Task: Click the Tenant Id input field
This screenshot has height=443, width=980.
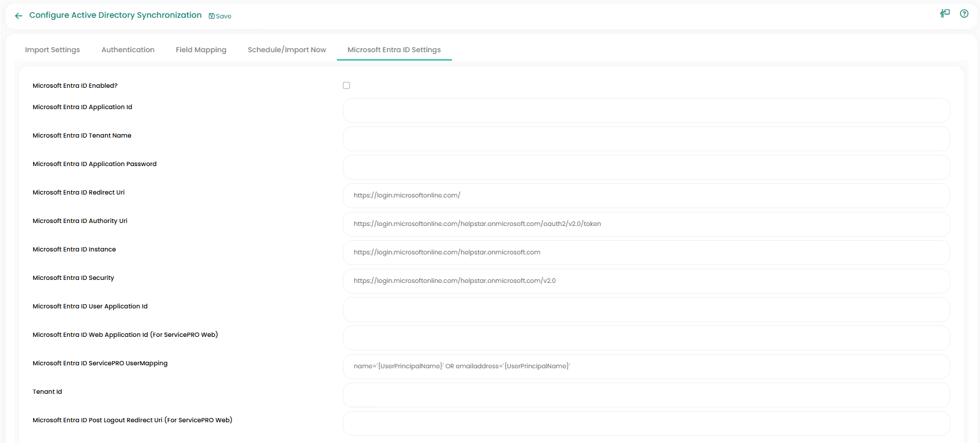Action: pos(646,395)
